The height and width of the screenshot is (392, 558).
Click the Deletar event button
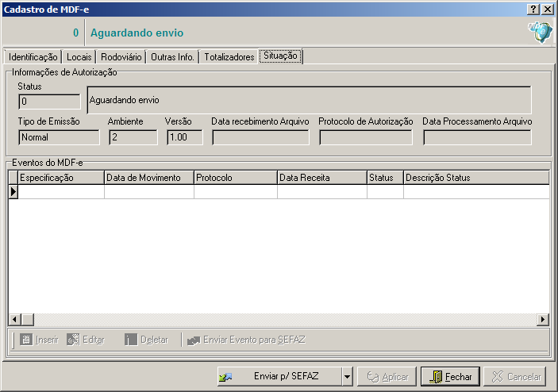click(x=146, y=340)
